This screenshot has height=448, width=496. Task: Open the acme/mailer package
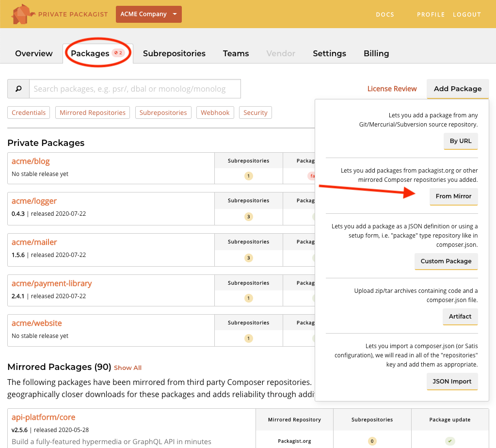click(x=34, y=242)
